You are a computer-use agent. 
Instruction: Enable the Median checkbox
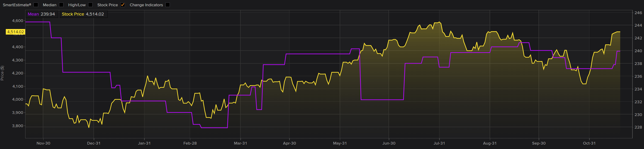point(61,5)
